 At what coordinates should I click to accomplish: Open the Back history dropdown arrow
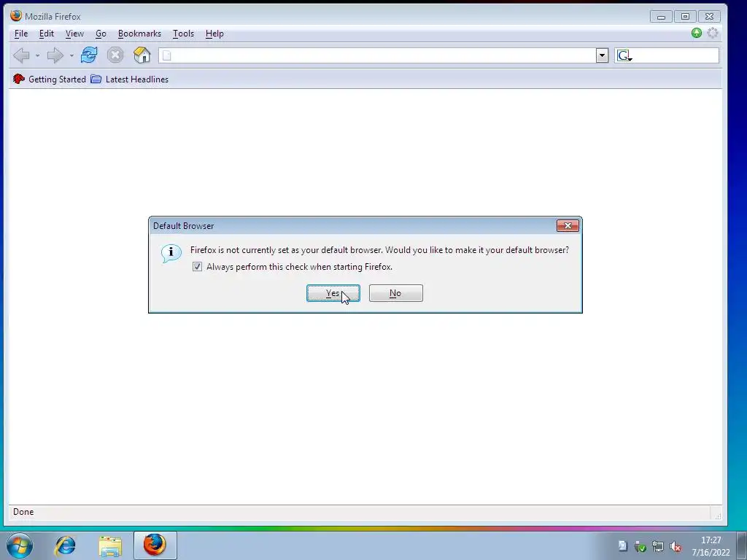pos(37,55)
